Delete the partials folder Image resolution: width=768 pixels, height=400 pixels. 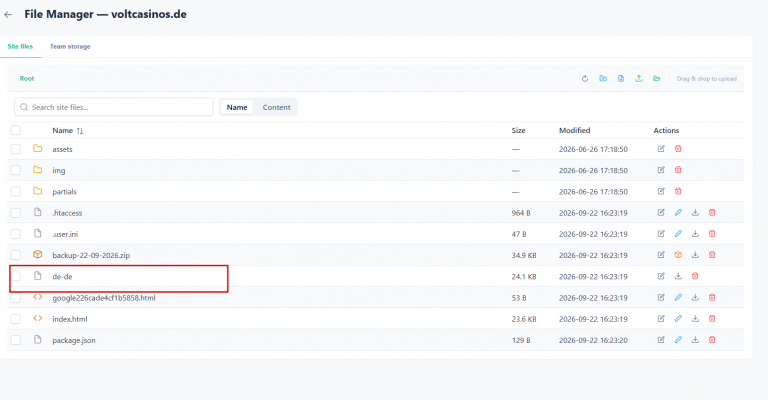click(678, 191)
